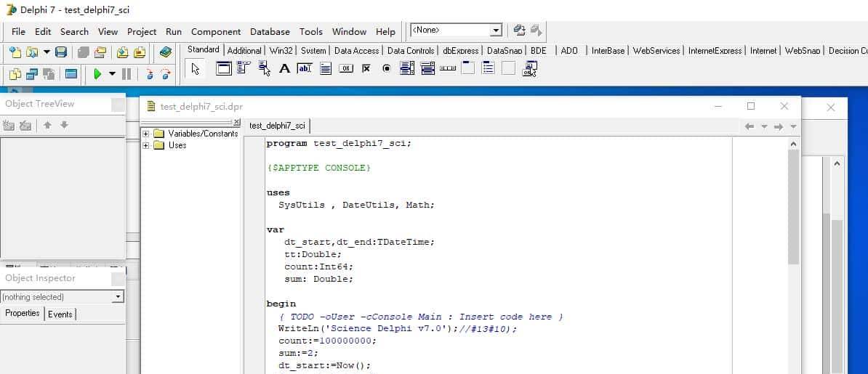868x374 pixels.
Task: Select the PopupMenu component icon
Action: (265, 68)
